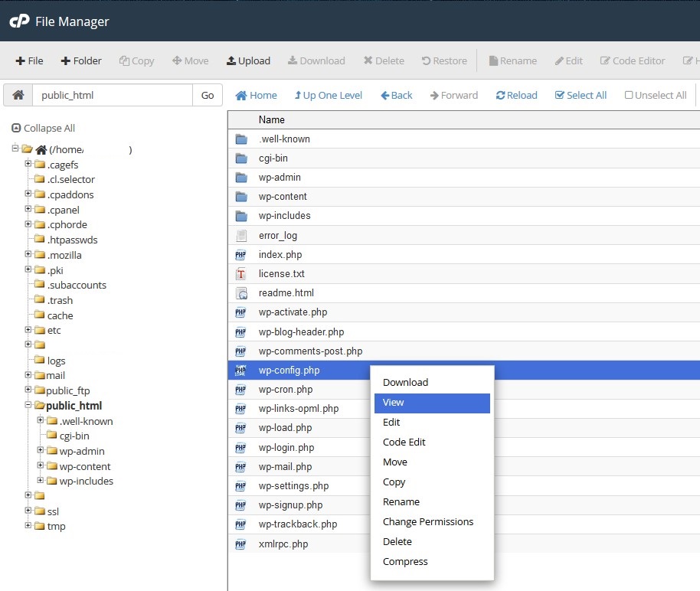Click the readme.html file icon

point(241,293)
